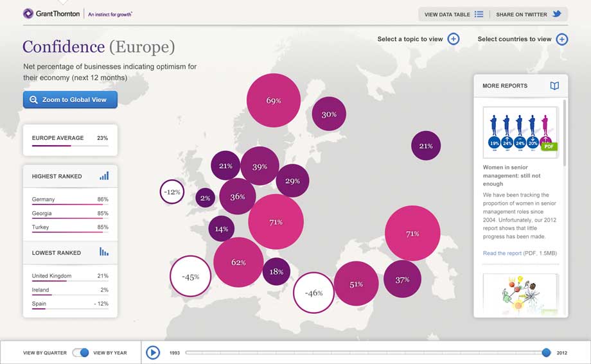Click Spain in Lowest Ranked list
Screen dimensions: 591x364
pos(39,304)
